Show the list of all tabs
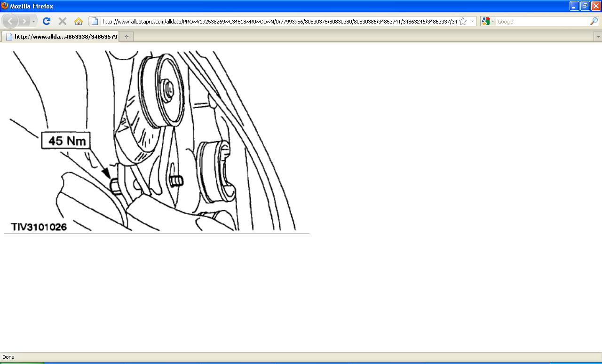Viewport: 602px width, 364px height. tap(598, 36)
